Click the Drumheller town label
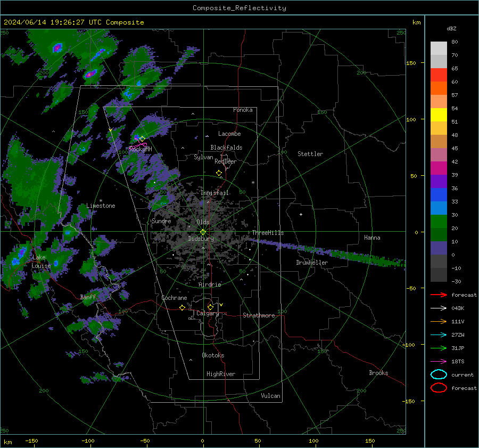Screen dimensions: 479x448 point(312,263)
